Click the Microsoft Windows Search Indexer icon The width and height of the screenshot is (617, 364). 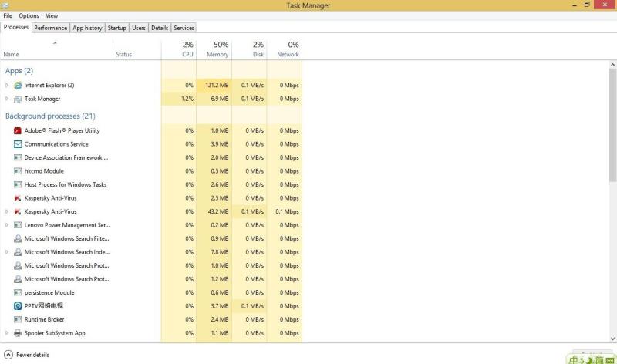[x=18, y=252]
